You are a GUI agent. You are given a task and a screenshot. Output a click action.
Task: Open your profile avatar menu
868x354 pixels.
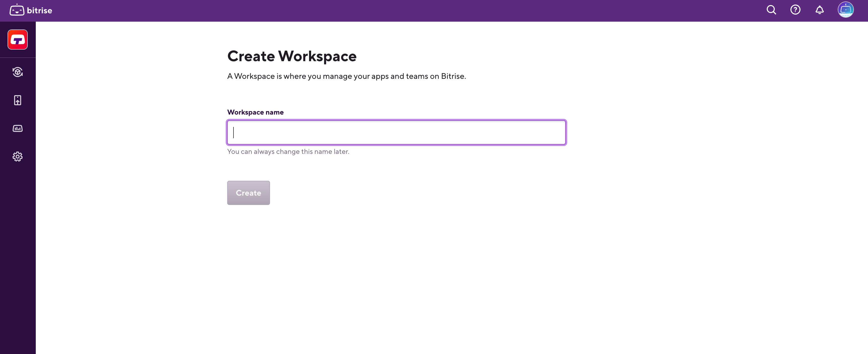pyautogui.click(x=846, y=10)
